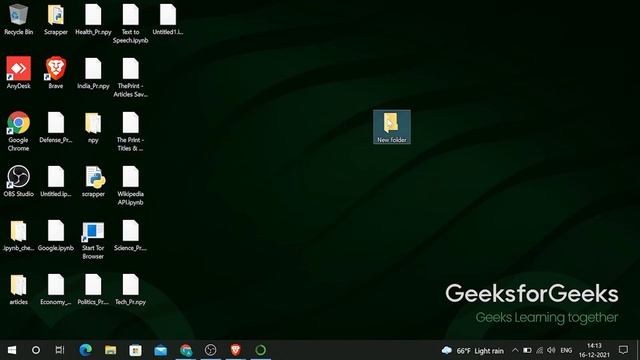Image resolution: width=640 pixels, height=360 pixels.
Task: Select the npy folder icon
Action: coord(93,127)
